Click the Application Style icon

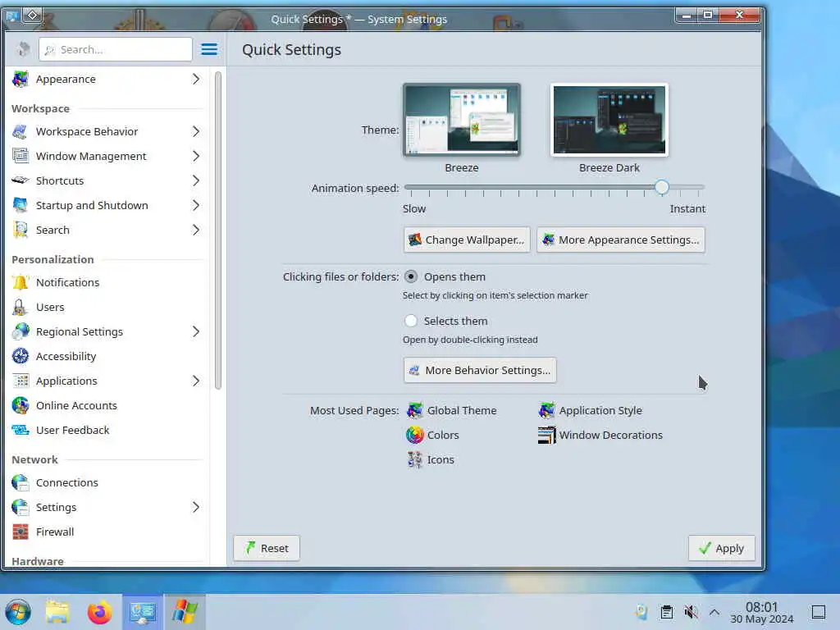(546, 410)
